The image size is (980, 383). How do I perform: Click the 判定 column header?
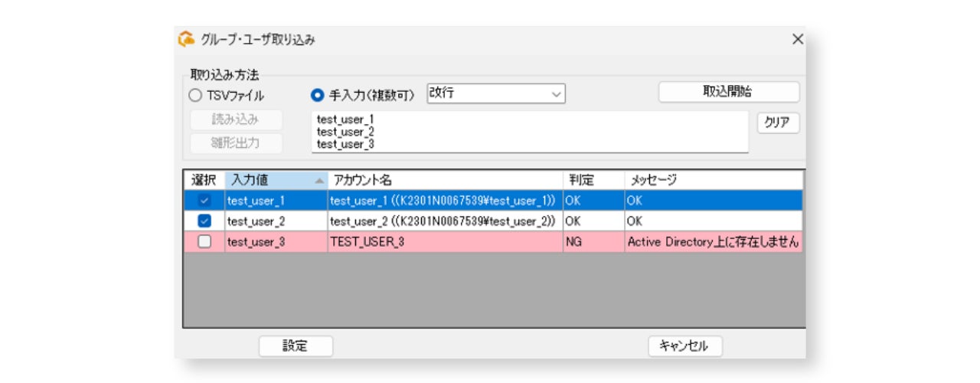(x=593, y=180)
